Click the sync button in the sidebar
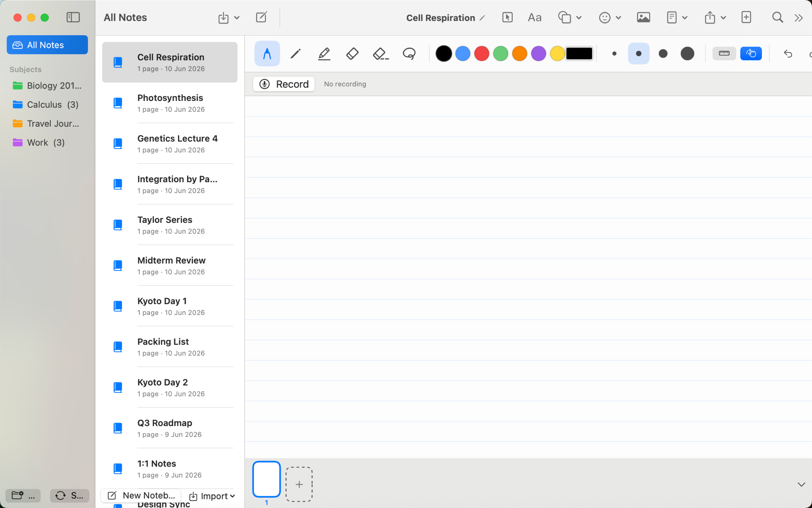 point(69,496)
